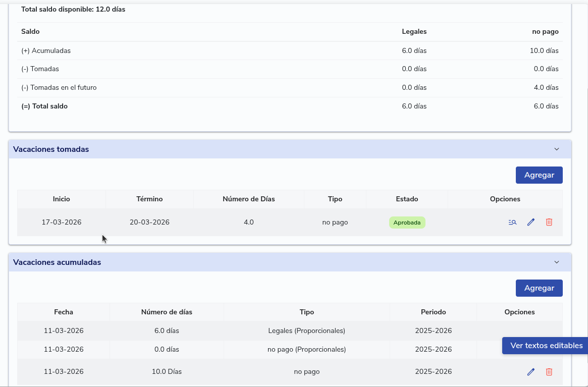Image resolution: width=588 pixels, height=387 pixels.
Task: Click the Vacaciones tomadas section title
Action: 51,149
